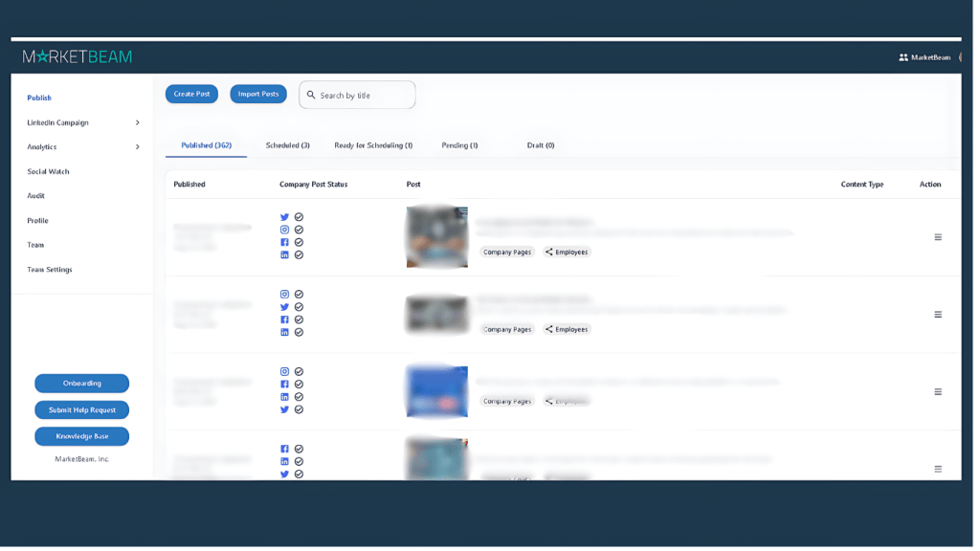
Task: Click the search magnifier icon
Action: click(x=311, y=94)
